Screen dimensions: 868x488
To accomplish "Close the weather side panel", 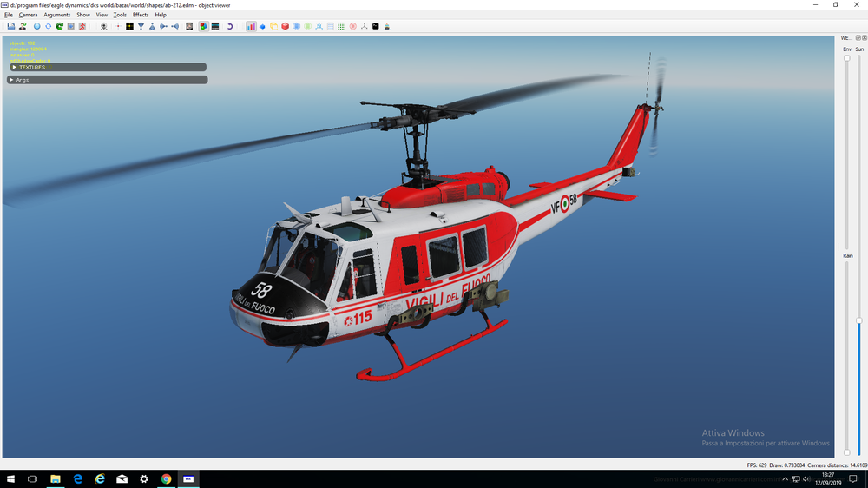I will (x=865, y=37).
